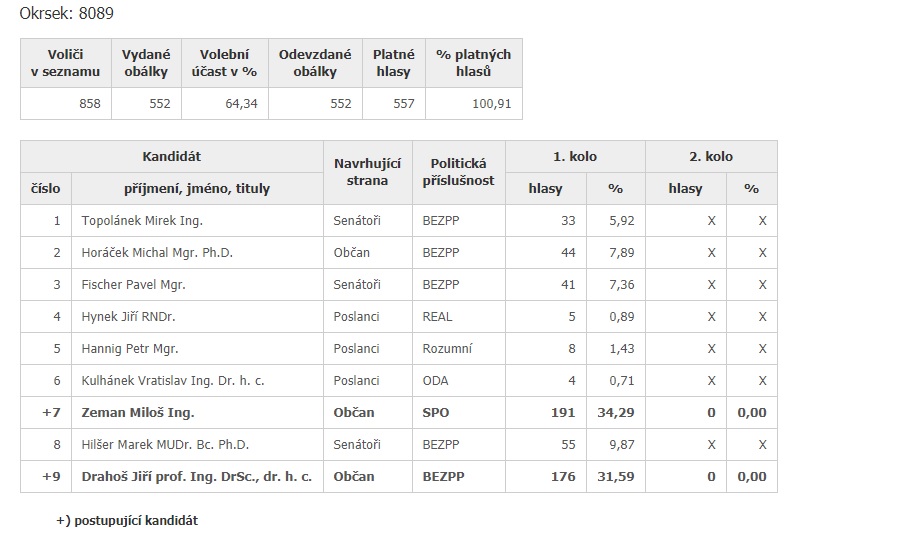The width and height of the screenshot is (917, 547).
Task: Click Zeman's 191 first-round votes cell
Action: tap(546, 412)
